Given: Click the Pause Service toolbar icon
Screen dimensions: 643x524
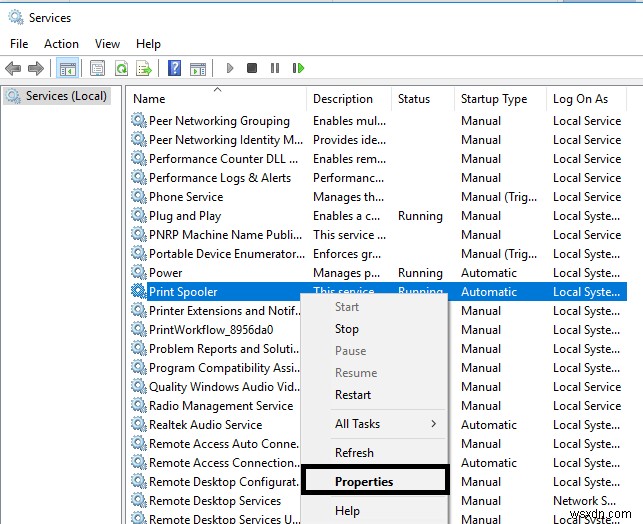Looking at the screenshot, I should click(275, 68).
